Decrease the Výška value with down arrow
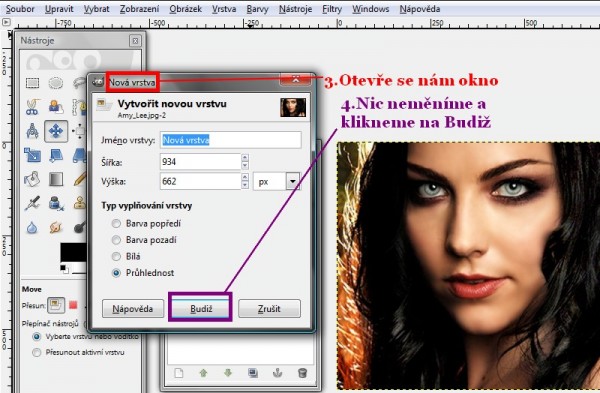Screen dimensions: 600x393 [245, 185]
